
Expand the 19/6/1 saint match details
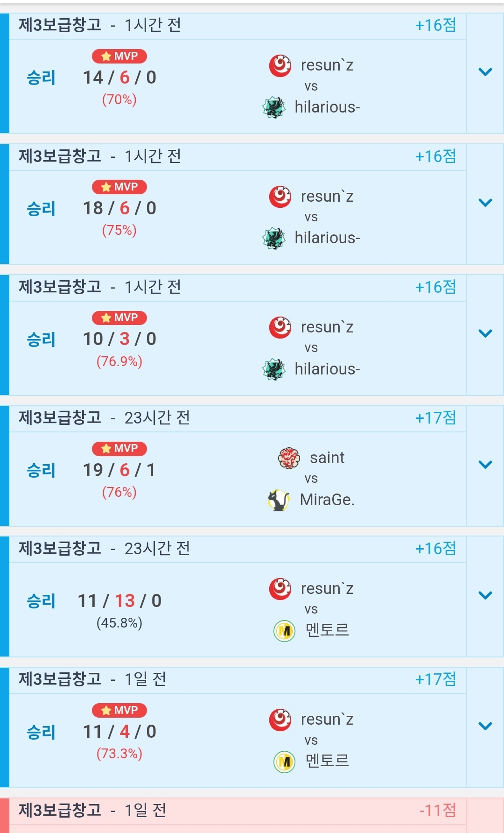tap(485, 465)
